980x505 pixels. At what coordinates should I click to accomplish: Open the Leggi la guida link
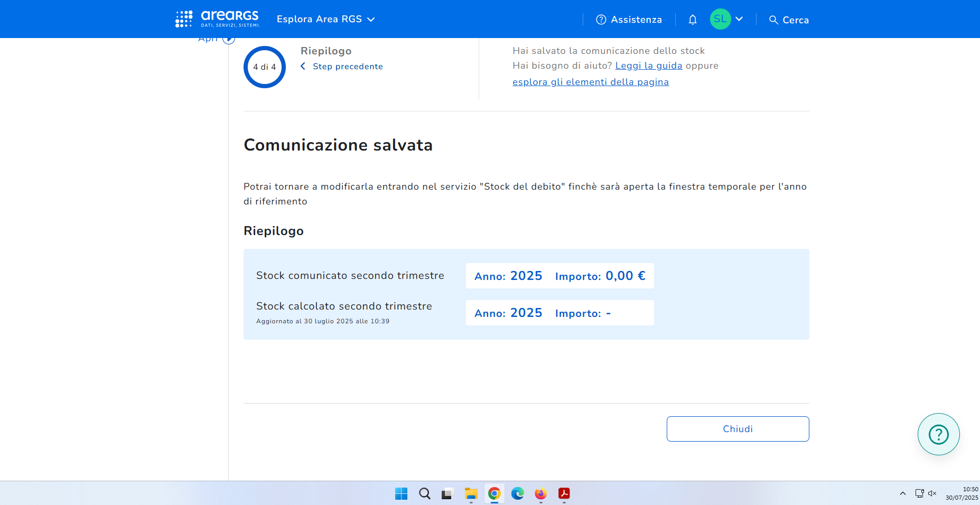(x=648, y=66)
